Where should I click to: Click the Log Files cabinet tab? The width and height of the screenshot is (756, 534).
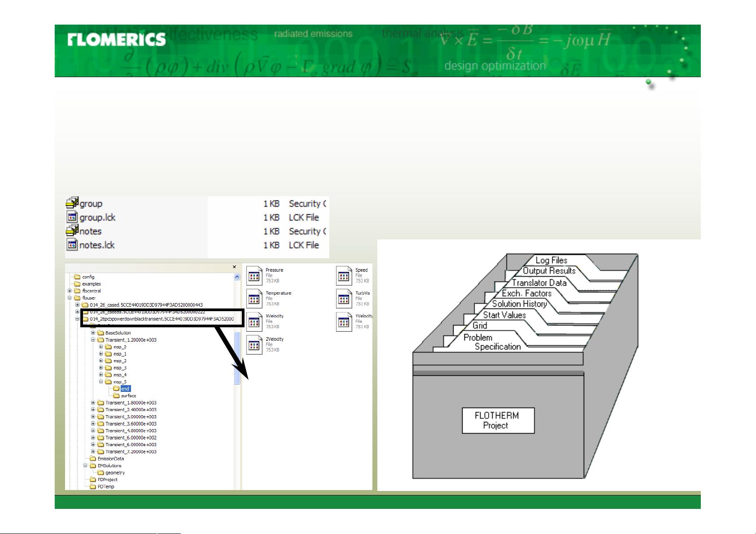(x=551, y=260)
